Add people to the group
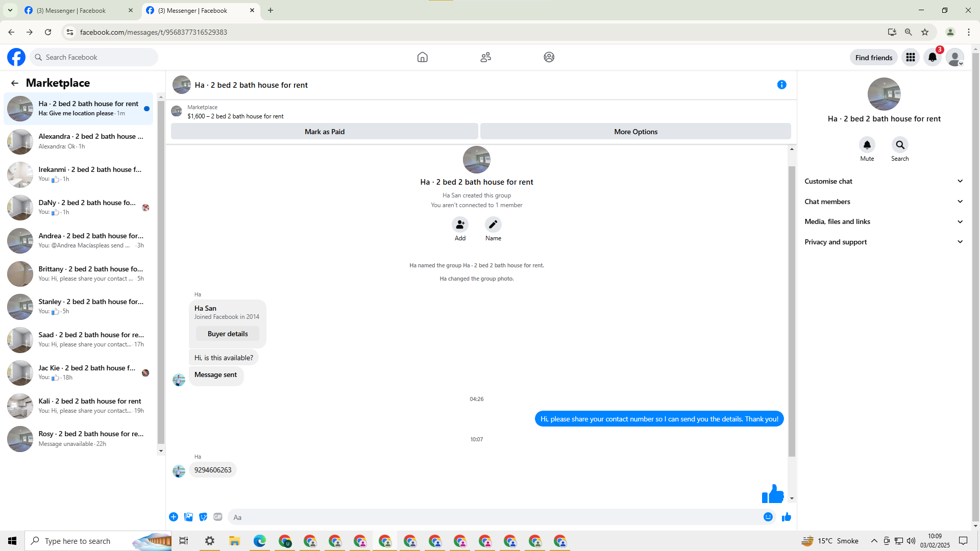Image resolution: width=980 pixels, height=551 pixels. (x=460, y=224)
